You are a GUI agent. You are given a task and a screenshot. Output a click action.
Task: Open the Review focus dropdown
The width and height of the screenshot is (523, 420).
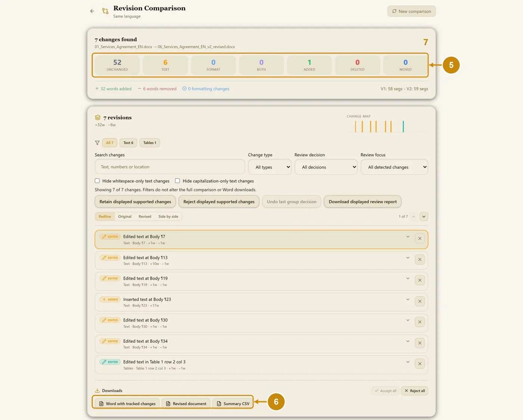tap(394, 167)
